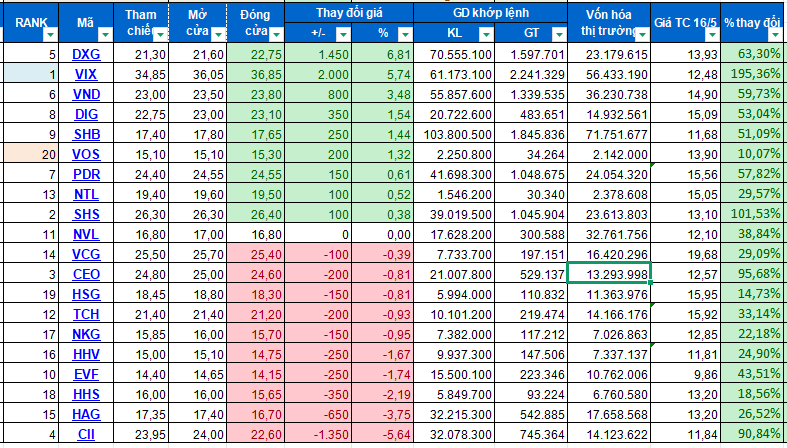Open the Mở cửa column filter dropdown

tap(218, 35)
